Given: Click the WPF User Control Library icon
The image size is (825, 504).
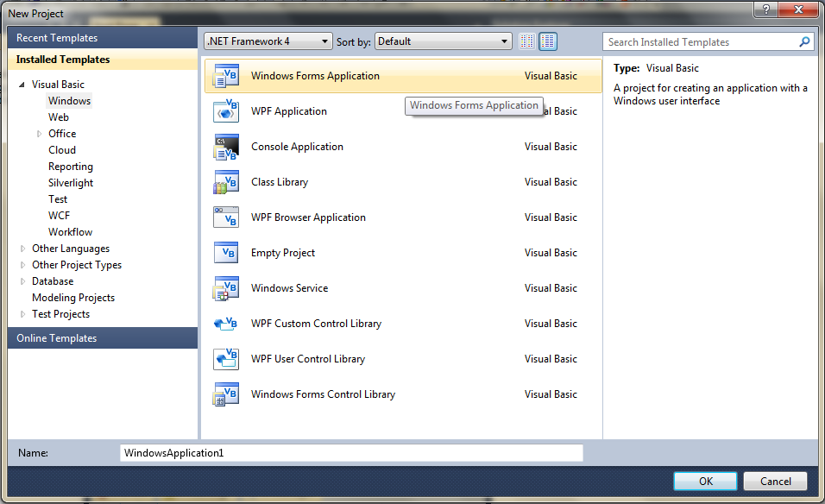Looking at the screenshot, I should pos(226,359).
